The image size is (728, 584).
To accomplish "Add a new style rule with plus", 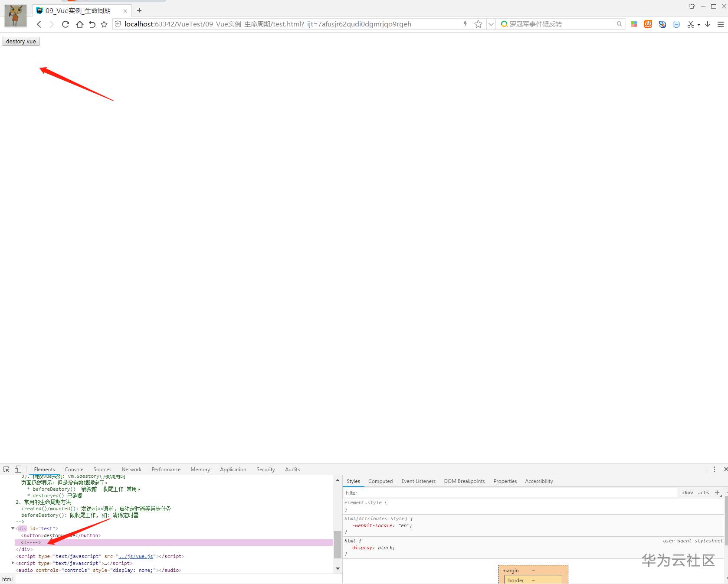I will (x=717, y=493).
